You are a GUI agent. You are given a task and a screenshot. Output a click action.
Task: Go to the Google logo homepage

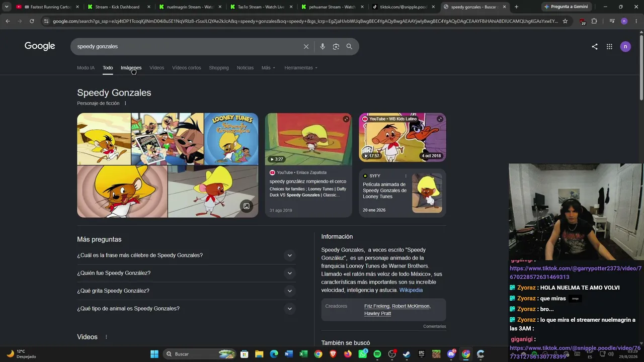tap(40, 46)
